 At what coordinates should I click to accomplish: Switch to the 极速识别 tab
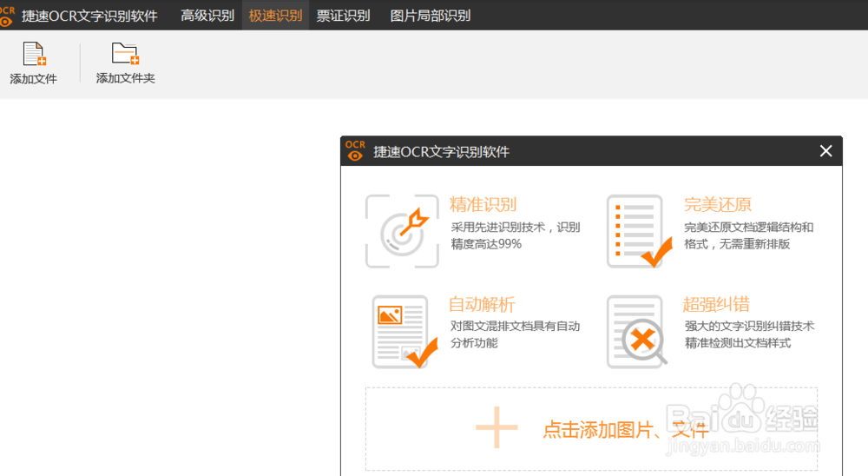[x=275, y=16]
